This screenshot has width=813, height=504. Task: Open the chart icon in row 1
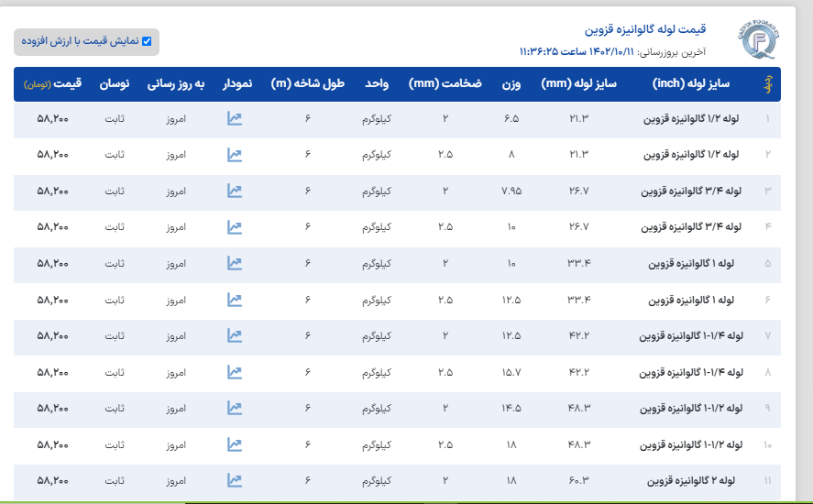point(235,119)
